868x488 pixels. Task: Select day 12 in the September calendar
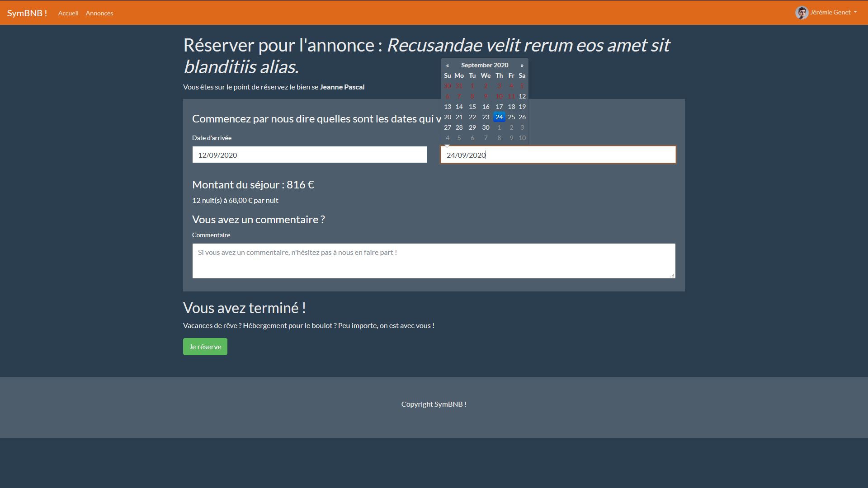tap(522, 96)
